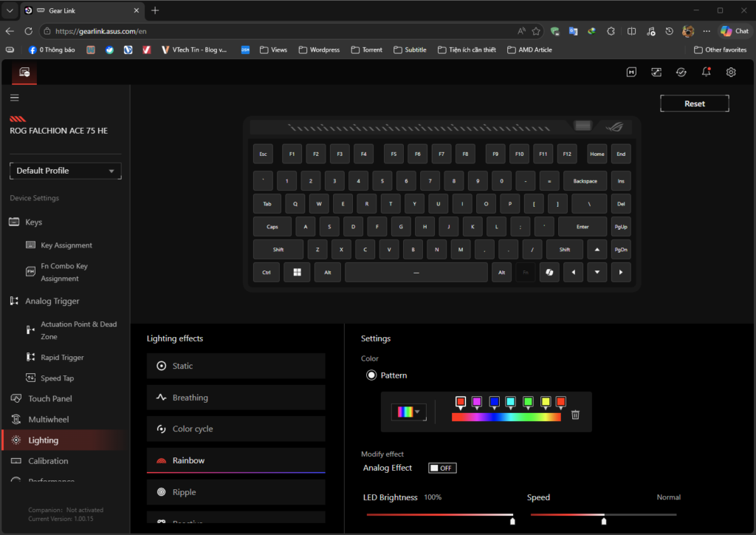Open the Default Profile dropdown
This screenshot has height=535, width=756.
point(65,171)
